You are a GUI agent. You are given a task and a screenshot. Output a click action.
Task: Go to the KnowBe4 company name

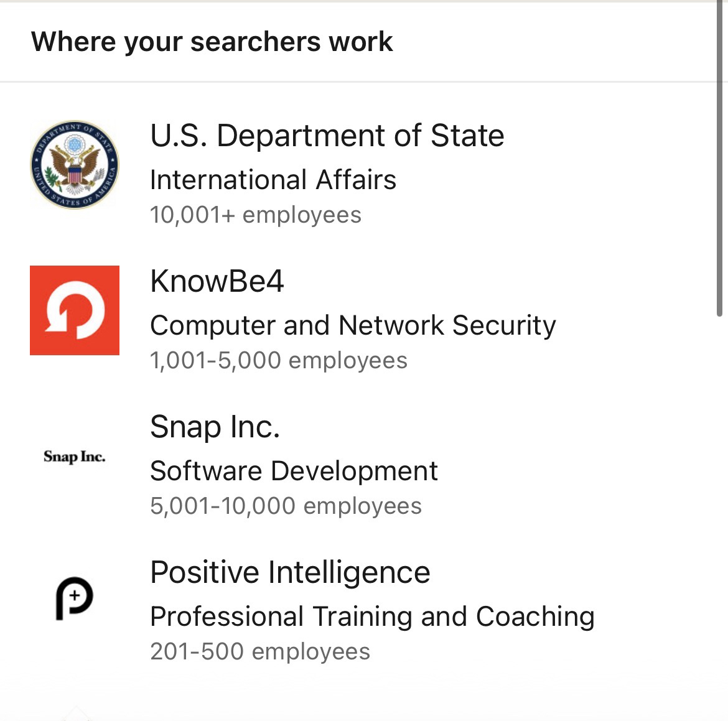(x=217, y=281)
